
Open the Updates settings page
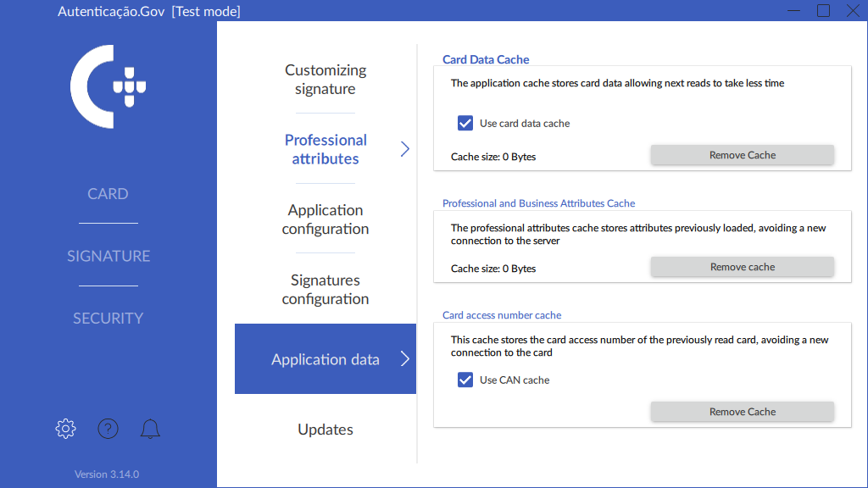(x=325, y=430)
